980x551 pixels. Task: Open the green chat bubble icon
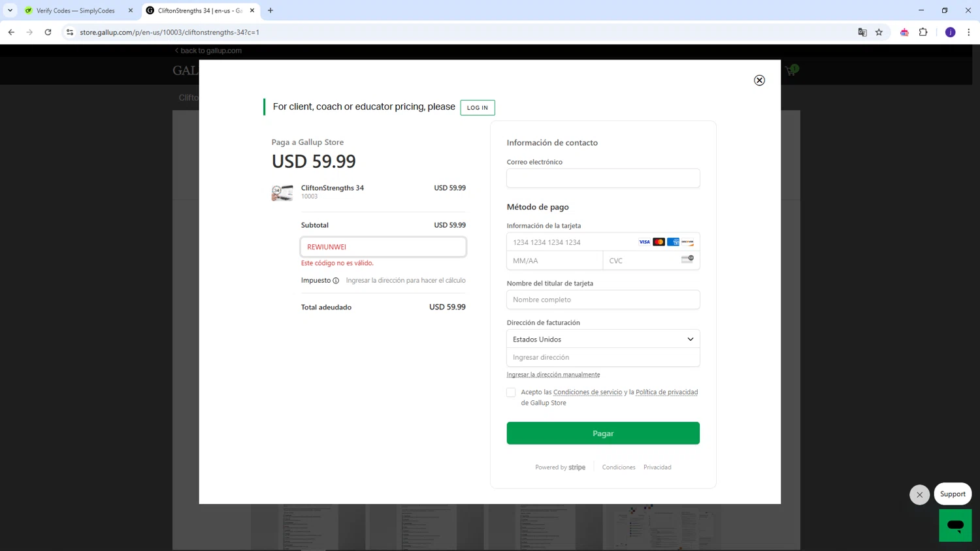coord(955,526)
